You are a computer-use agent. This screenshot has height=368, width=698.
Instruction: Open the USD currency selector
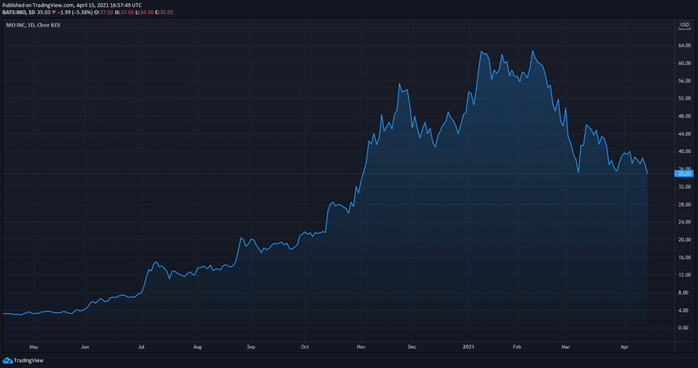click(x=684, y=26)
